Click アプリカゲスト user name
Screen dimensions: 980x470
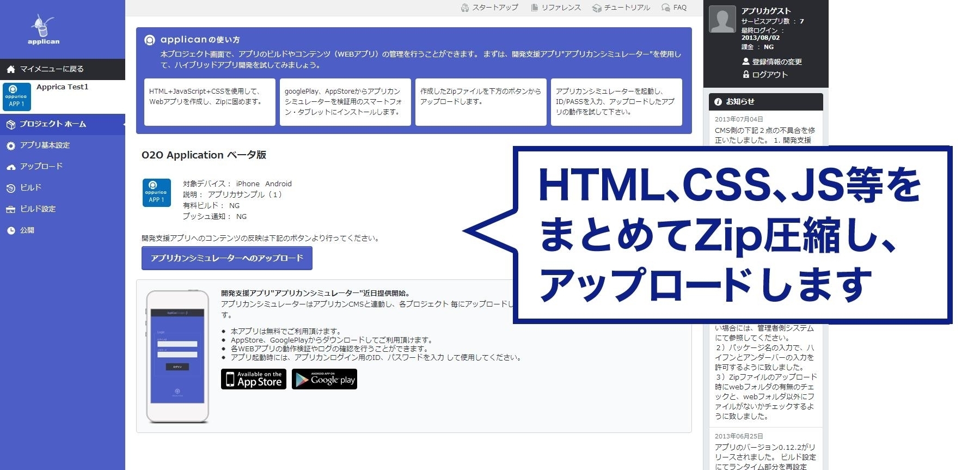point(766,11)
